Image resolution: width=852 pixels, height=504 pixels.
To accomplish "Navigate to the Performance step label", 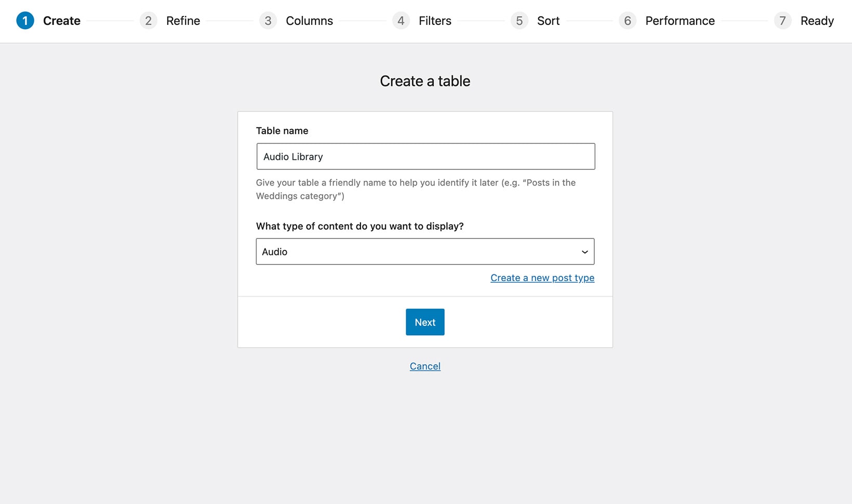I will 680,21.
